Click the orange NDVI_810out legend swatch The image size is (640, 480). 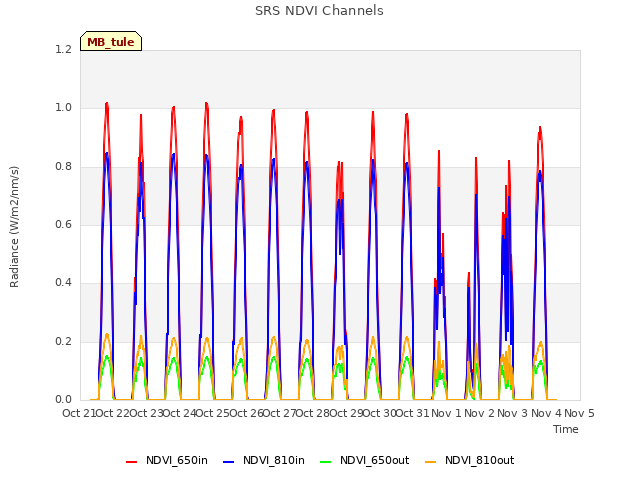coord(431,461)
